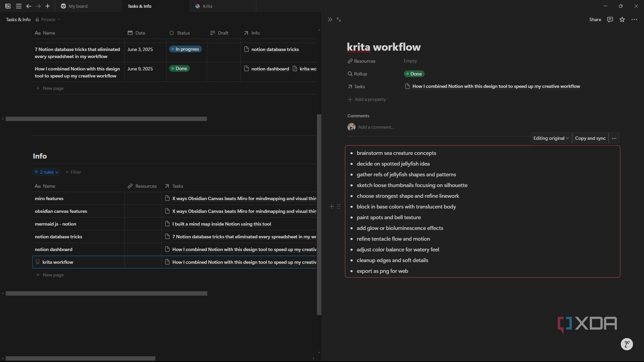Click the Info table horizontal scrollbar
This screenshot has height=362, width=644.
pyautogui.click(x=106, y=293)
